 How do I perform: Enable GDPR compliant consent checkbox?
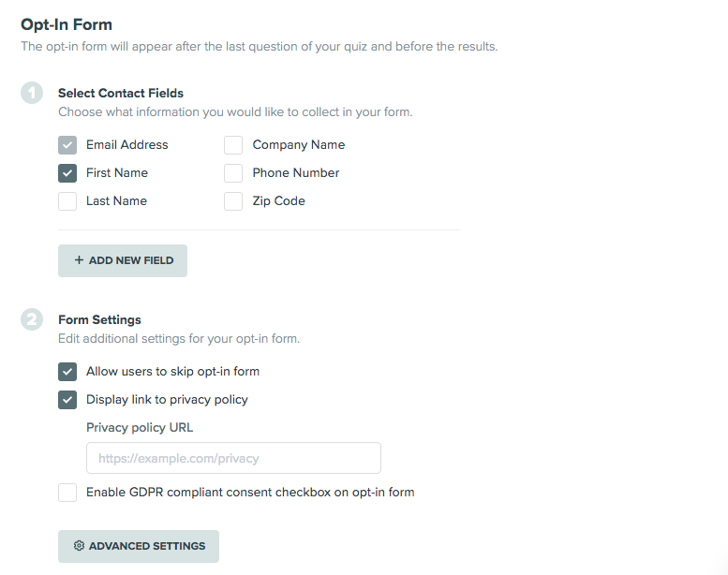pos(67,493)
